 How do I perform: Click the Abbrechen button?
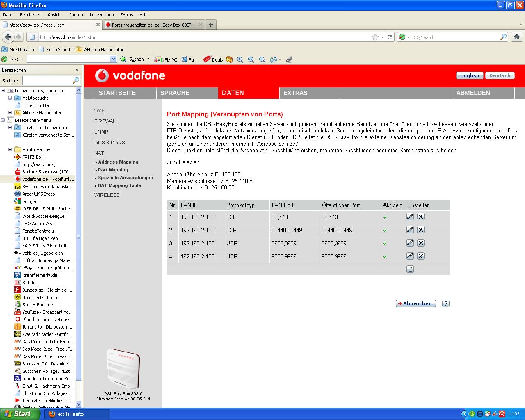pos(415,304)
